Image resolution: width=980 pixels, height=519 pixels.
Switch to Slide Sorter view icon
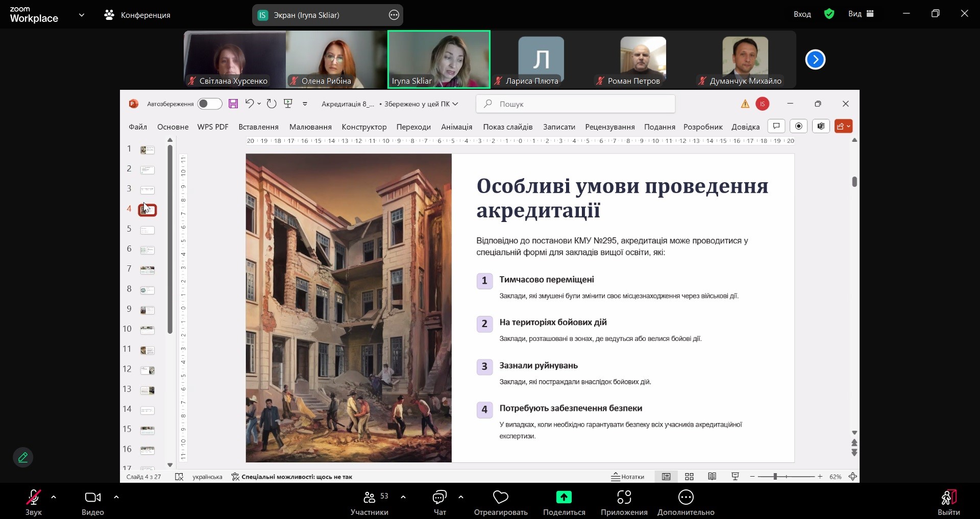689,477
